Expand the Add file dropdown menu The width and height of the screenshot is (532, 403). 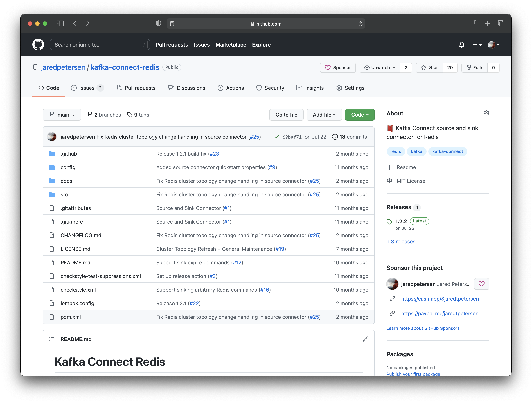point(324,114)
